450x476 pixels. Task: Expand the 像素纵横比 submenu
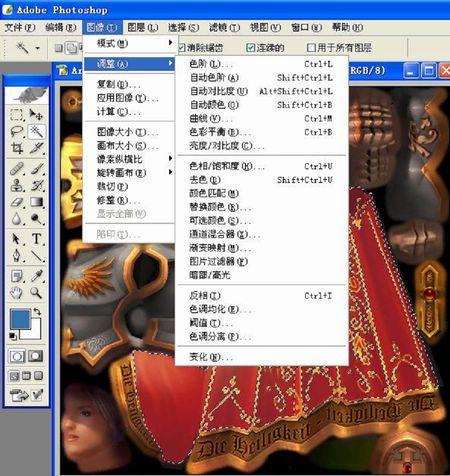pos(129,159)
